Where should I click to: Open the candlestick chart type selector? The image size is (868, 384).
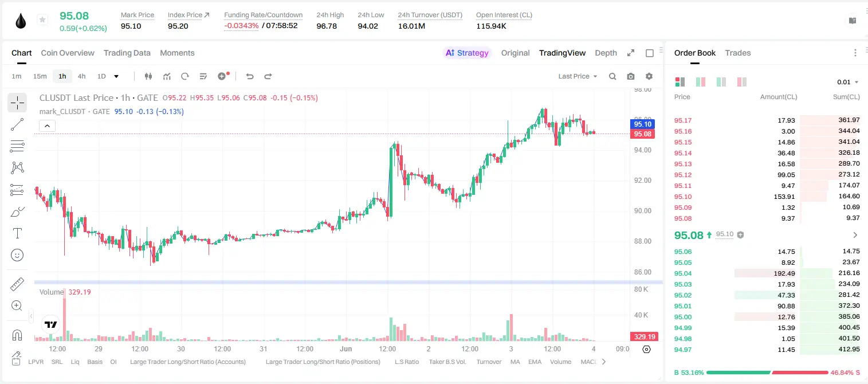tap(148, 76)
